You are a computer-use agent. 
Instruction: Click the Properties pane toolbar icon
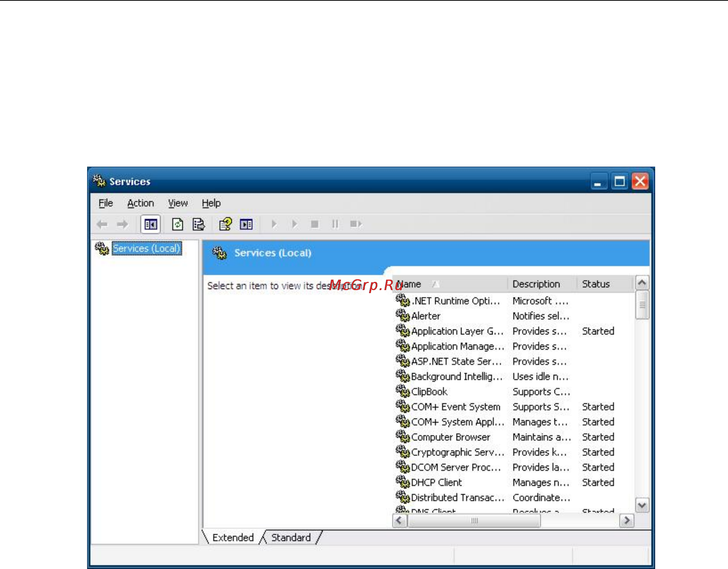click(246, 224)
